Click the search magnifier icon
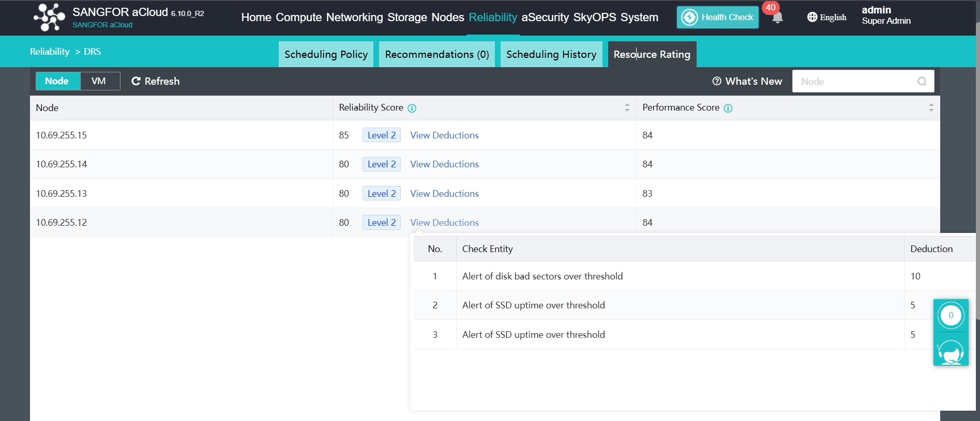This screenshot has height=421, width=980. (x=922, y=81)
